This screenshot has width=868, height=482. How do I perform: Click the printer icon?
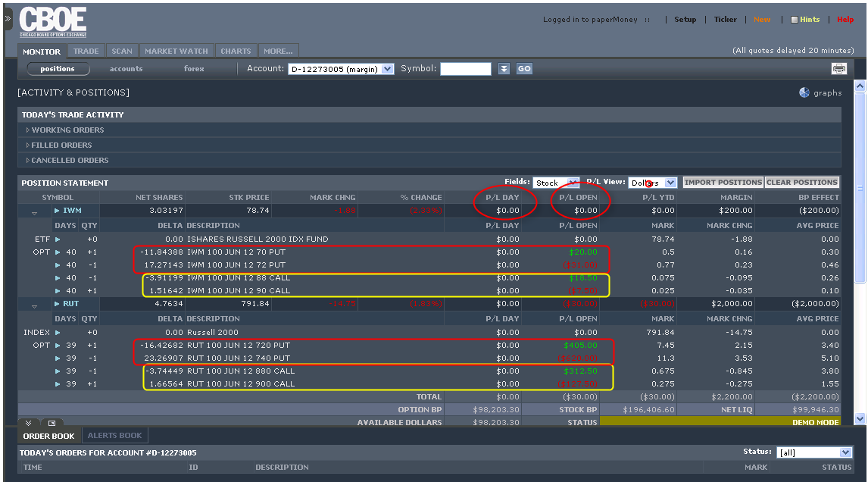click(838, 68)
